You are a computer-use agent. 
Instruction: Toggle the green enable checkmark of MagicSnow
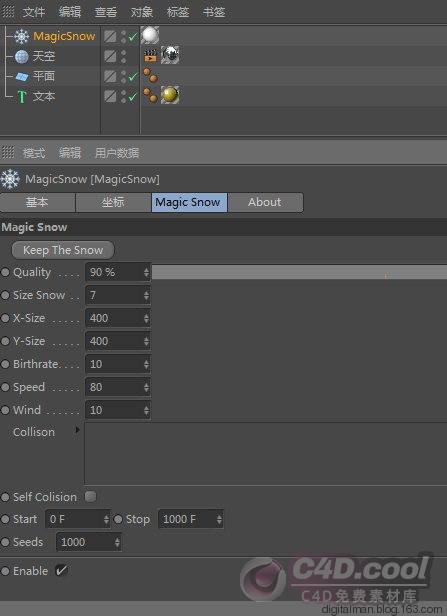[x=133, y=37]
